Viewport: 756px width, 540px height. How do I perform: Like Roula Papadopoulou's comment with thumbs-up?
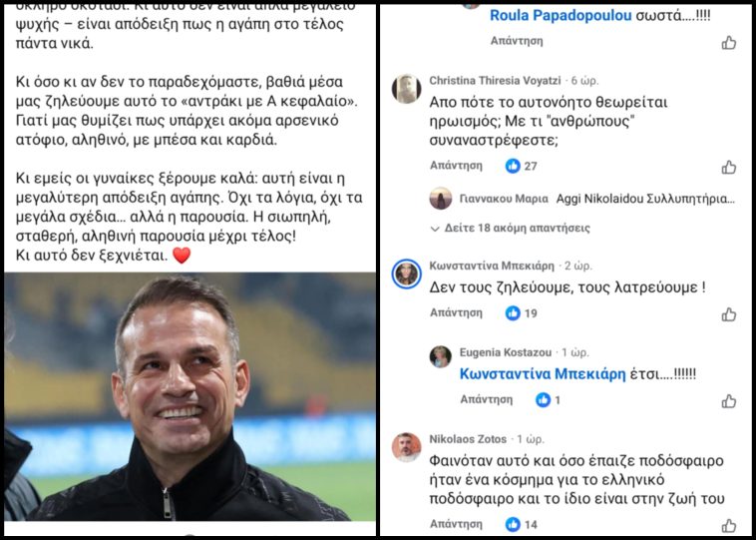pyautogui.click(x=729, y=42)
